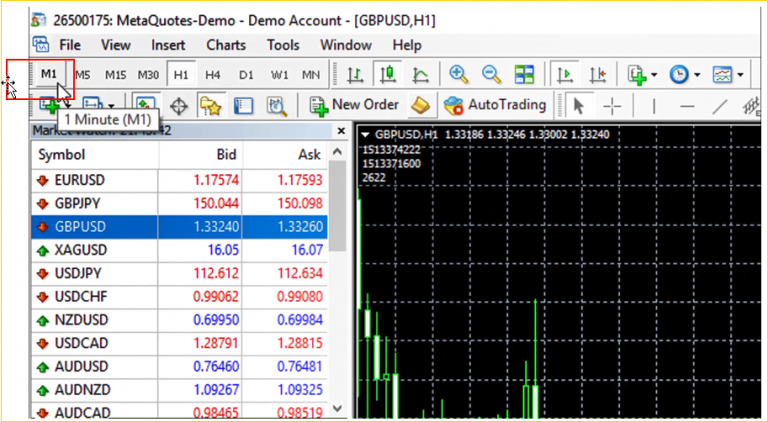Click NZDUSD ask value 0.69984
The height and width of the screenshot is (422, 768).
(300, 320)
